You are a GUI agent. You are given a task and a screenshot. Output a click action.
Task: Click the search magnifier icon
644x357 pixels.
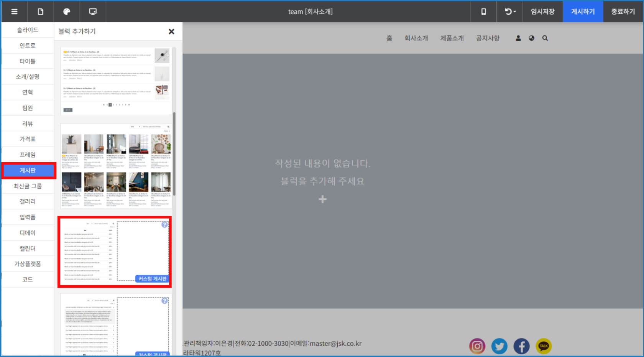coord(545,38)
